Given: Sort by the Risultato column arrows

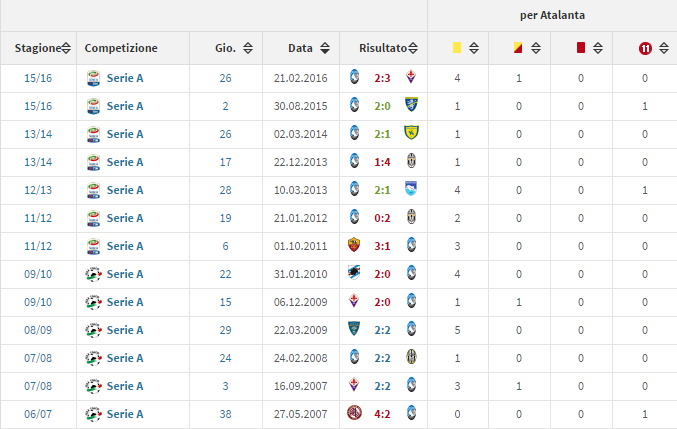Looking at the screenshot, I should click(412, 48).
